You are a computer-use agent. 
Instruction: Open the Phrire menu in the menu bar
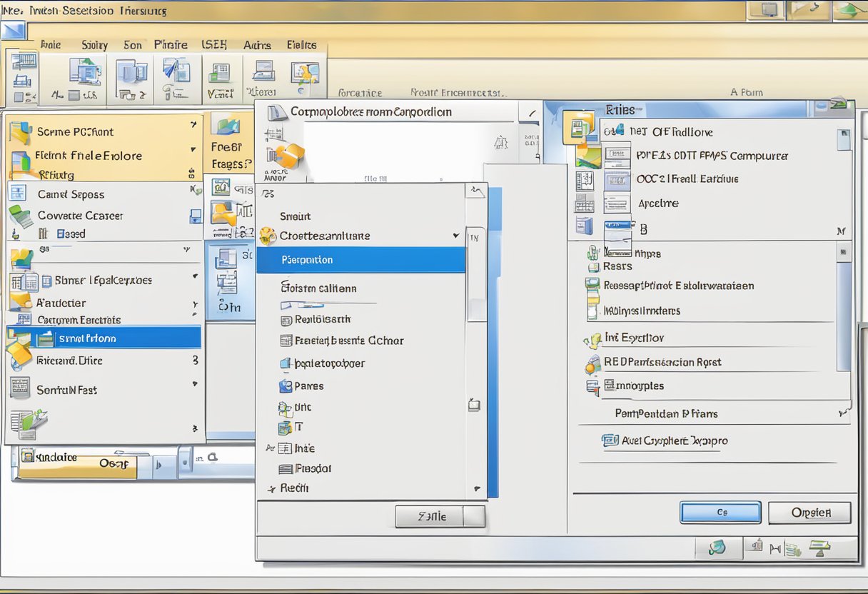170,44
